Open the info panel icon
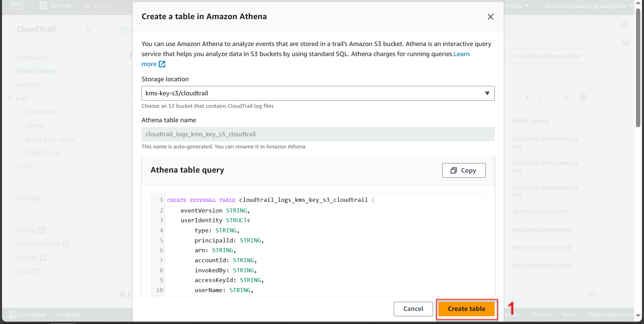 (x=625, y=24)
